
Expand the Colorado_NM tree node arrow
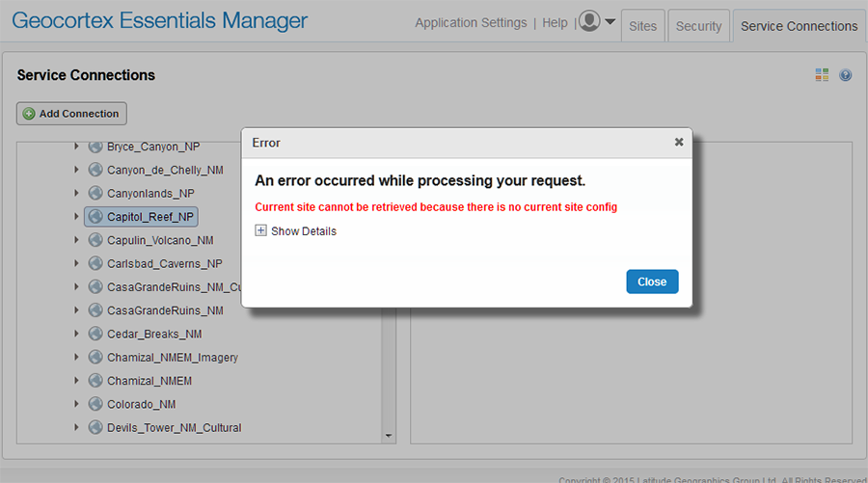pyautogui.click(x=76, y=404)
